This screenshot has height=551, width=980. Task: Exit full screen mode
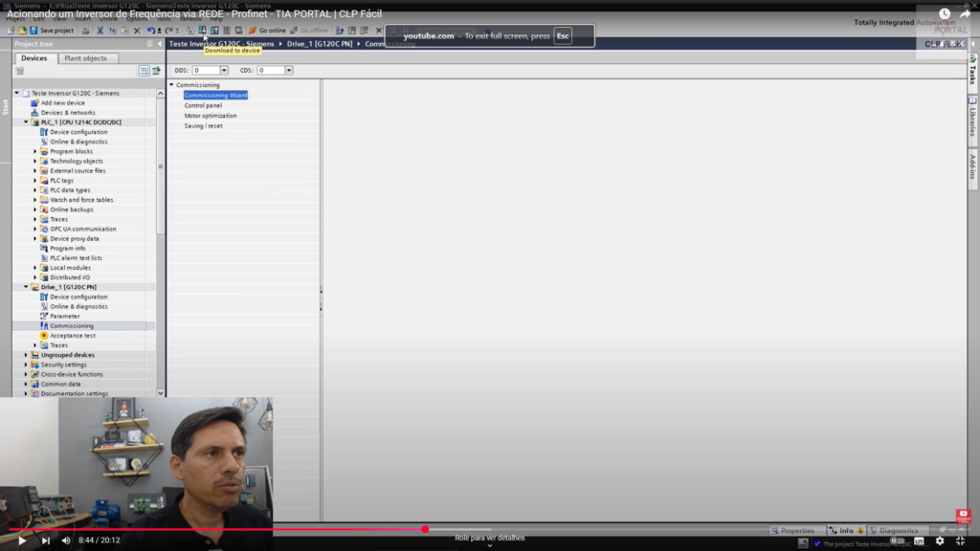(x=961, y=541)
